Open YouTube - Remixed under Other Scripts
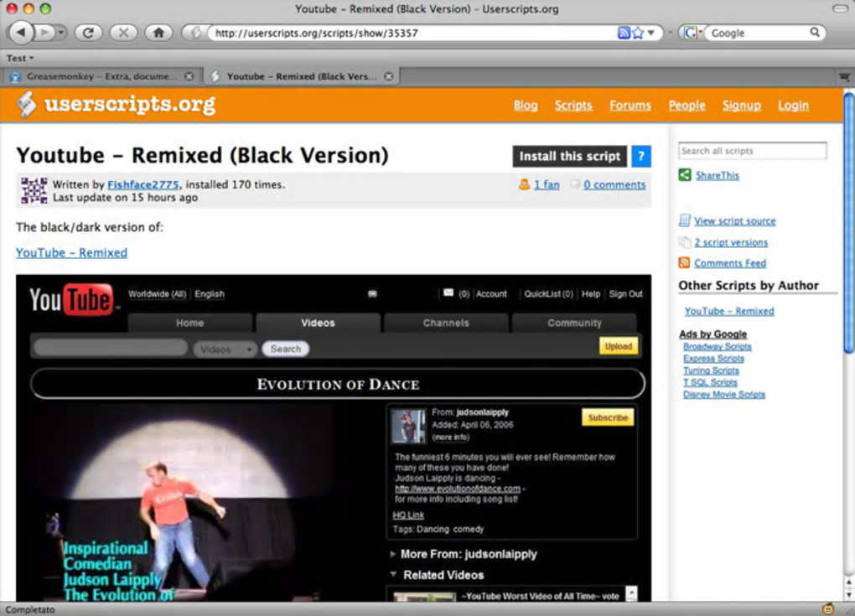Viewport: 855px width, 616px height. point(729,311)
